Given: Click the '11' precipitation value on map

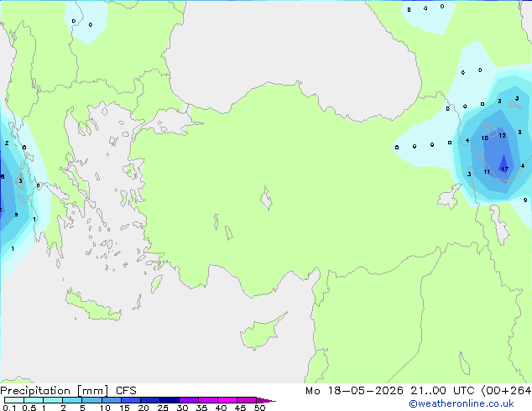Looking at the screenshot, I should pyautogui.click(x=487, y=172).
